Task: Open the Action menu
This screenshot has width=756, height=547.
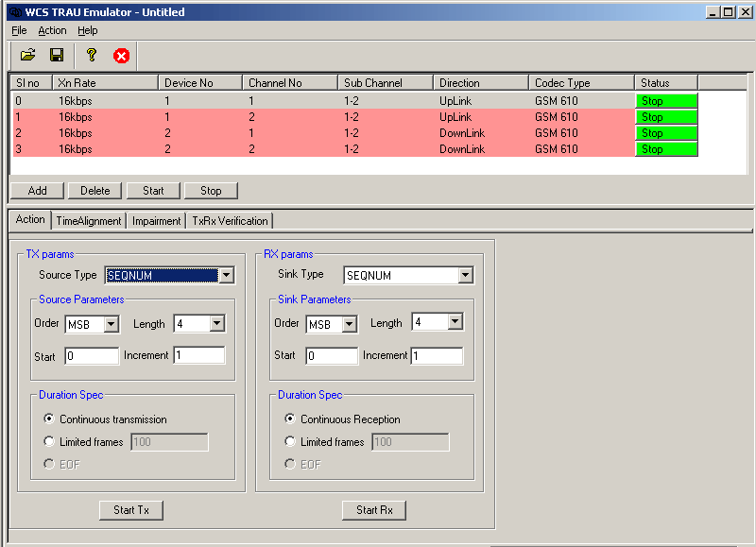Action: [x=52, y=30]
